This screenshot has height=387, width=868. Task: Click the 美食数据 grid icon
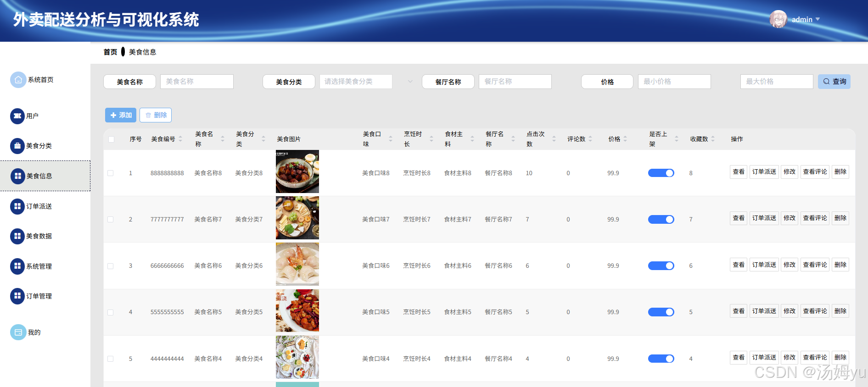pyautogui.click(x=17, y=236)
